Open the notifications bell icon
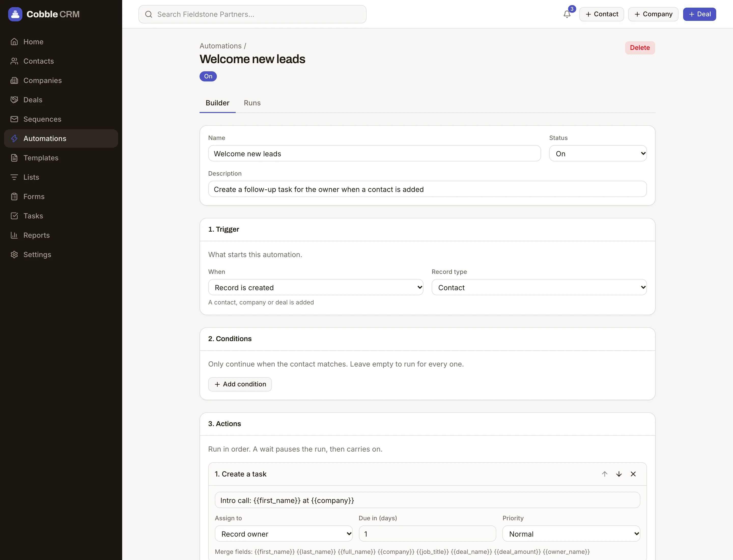The height and width of the screenshot is (560, 733). tap(567, 14)
